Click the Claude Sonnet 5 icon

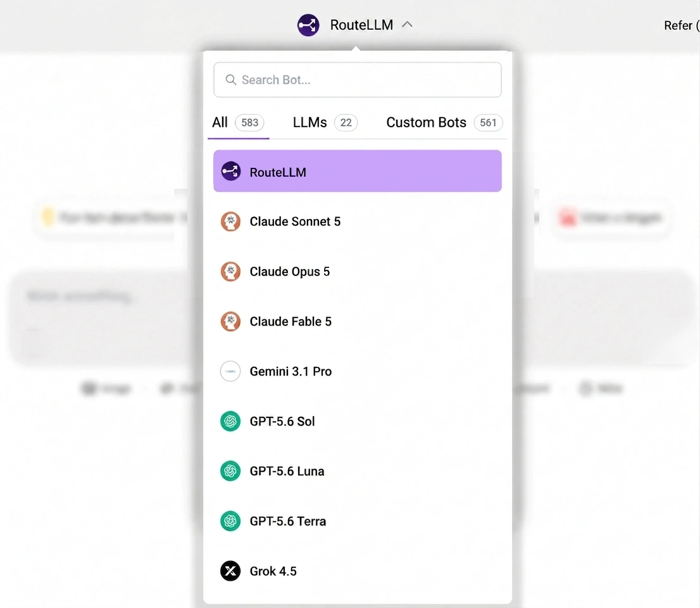230,222
